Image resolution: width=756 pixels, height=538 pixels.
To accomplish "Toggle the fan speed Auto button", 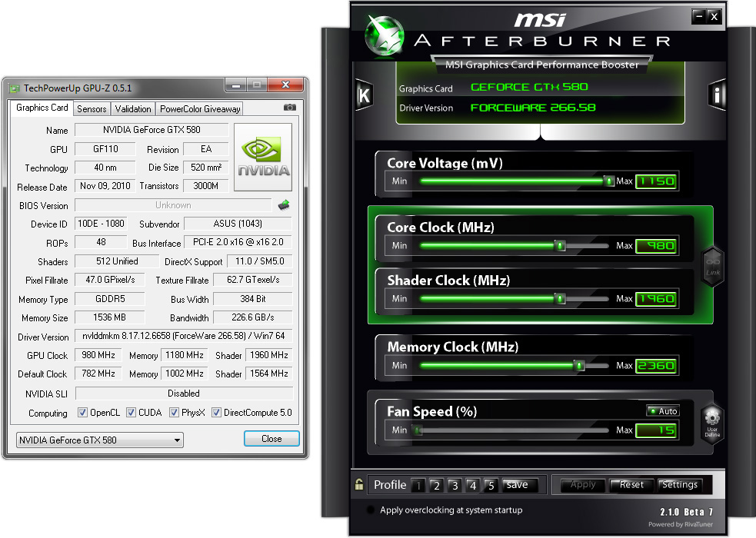I will coord(663,411).
